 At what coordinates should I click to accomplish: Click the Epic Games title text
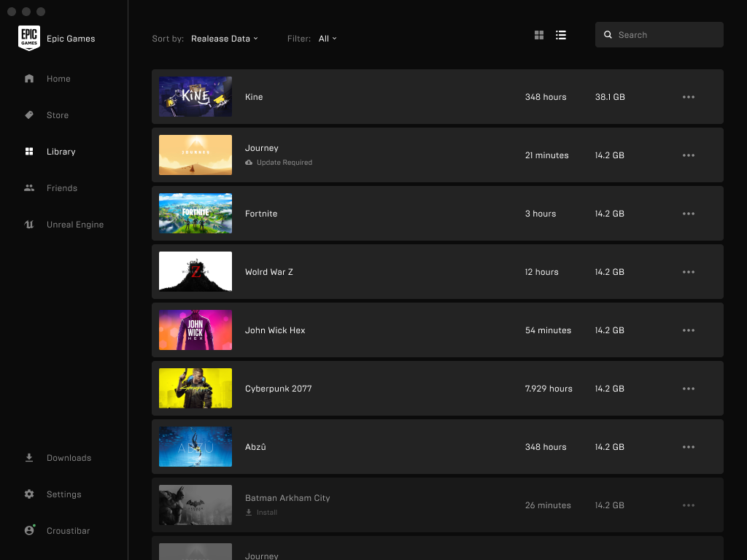pyautogui.click(x=71, y=39)
